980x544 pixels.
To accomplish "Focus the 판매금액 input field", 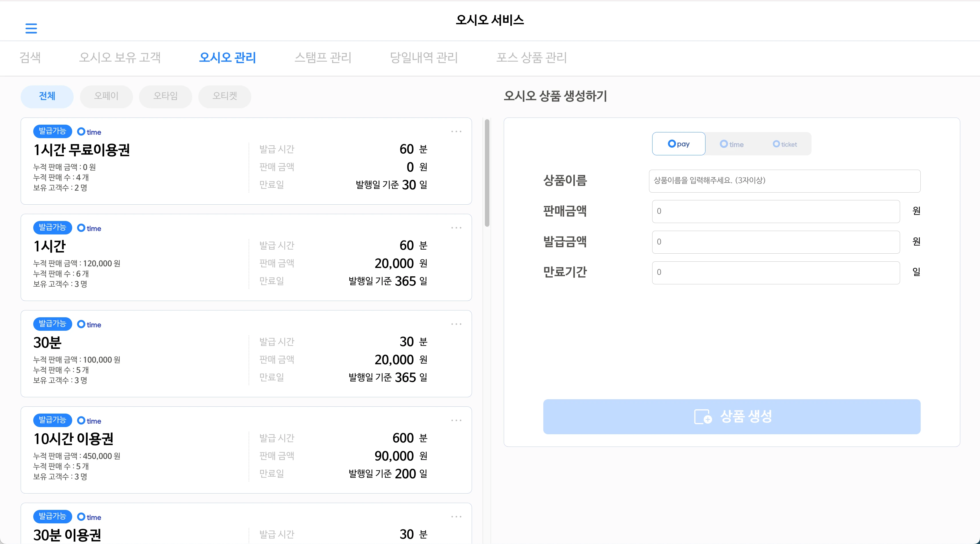I will [776, 211].
